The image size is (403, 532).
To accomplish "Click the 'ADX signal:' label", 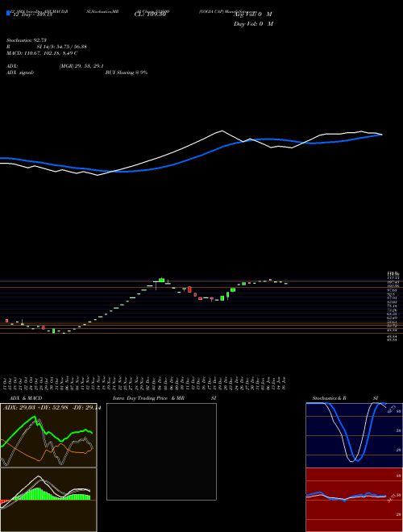I will (20, 73).
